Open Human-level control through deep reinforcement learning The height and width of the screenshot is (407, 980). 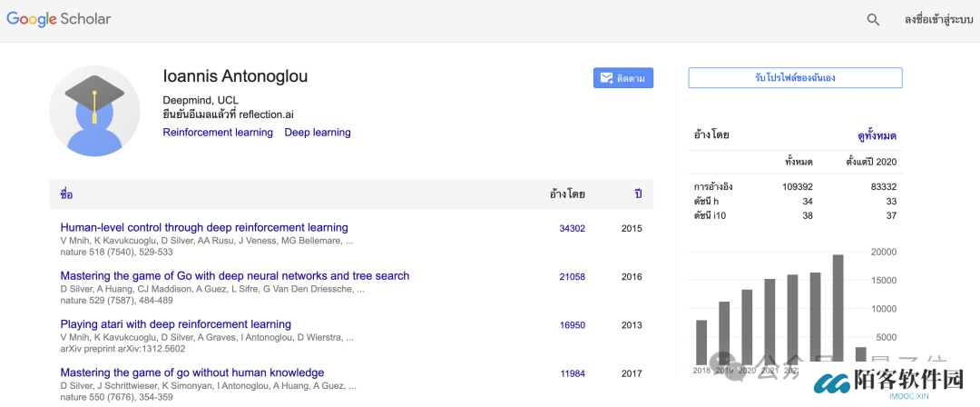coord(204,228)
